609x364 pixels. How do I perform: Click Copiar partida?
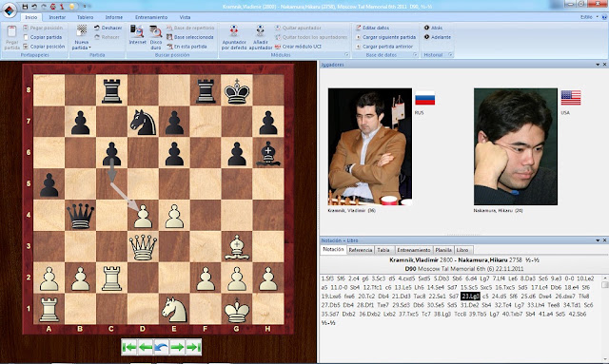[x=42, y=37]
